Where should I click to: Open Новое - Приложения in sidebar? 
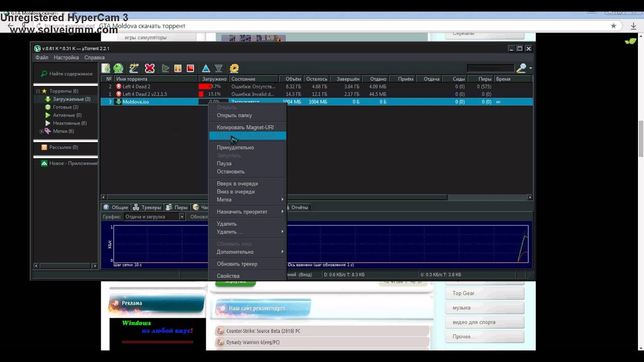pos(69,163)
